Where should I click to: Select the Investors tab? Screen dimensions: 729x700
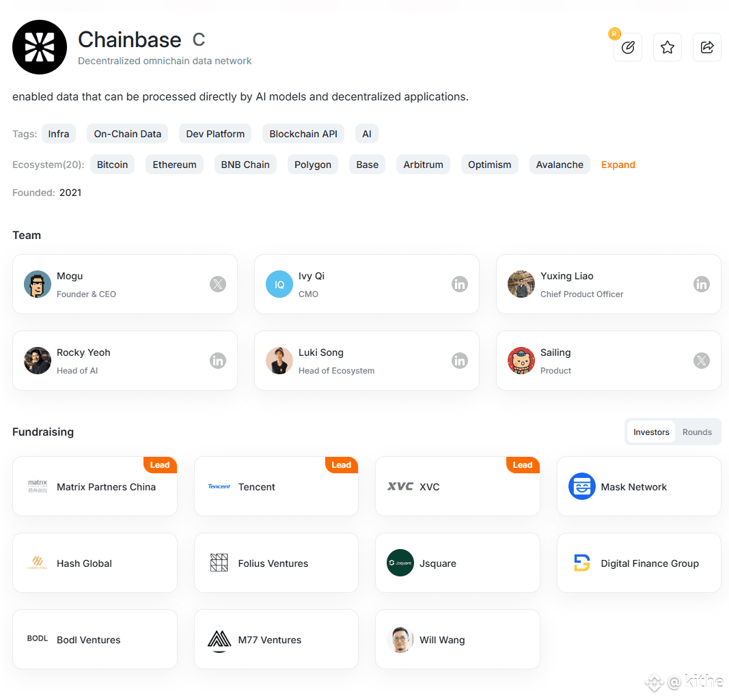[x=651, y=432]
